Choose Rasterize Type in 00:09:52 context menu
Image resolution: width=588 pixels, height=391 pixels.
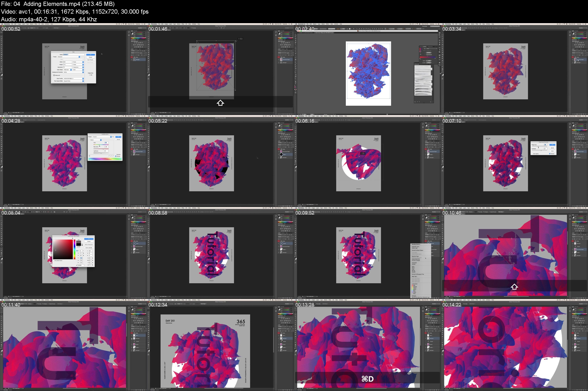point(415,256)
